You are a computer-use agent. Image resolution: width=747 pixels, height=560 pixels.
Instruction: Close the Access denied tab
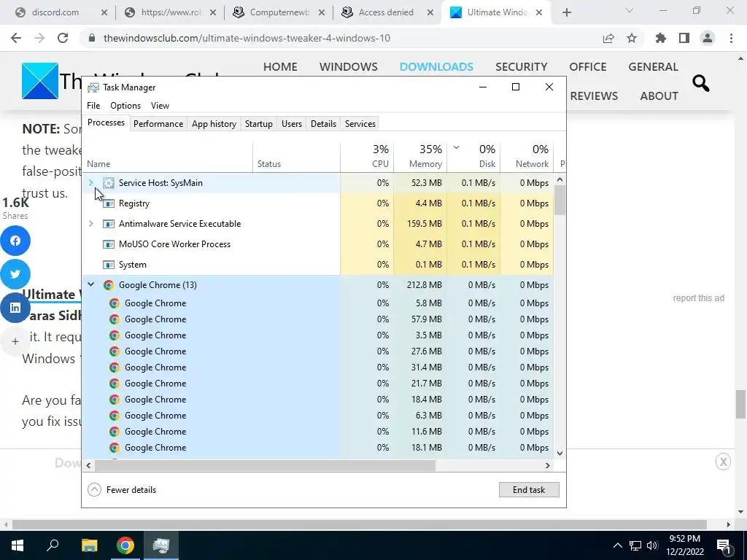430,12
